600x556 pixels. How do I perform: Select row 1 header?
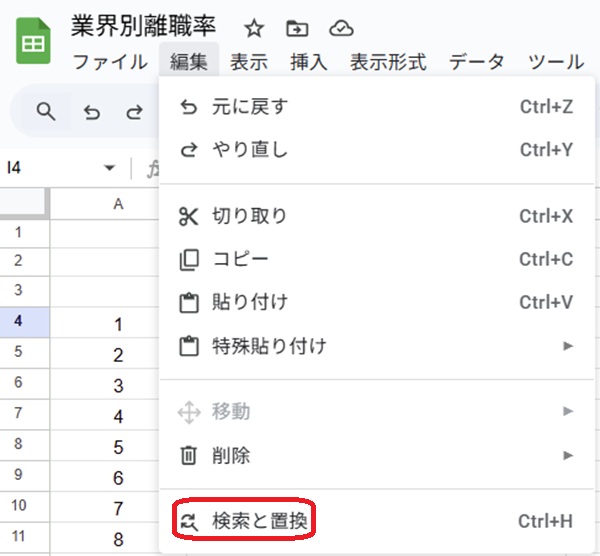[24, 233]
